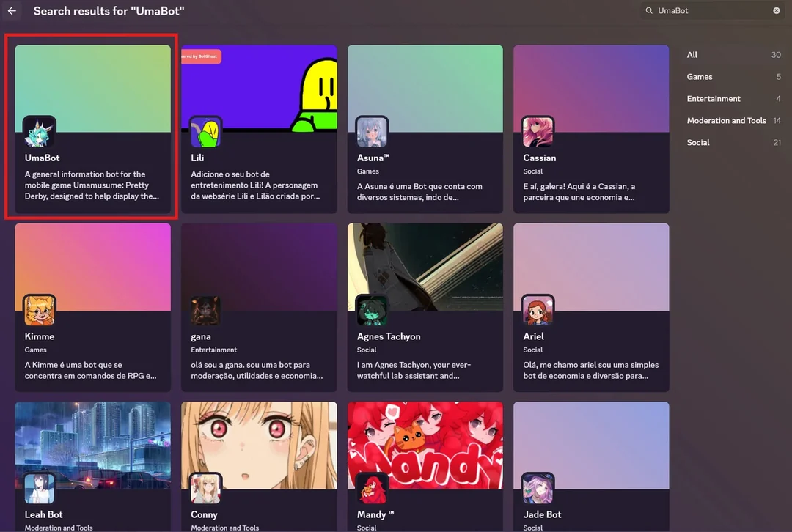This screenshot has width=792, height=532.
Task: Click the 'Powered by BotGhost' badge on Lili
Action: pyautogui.click(x=201, y=56)
